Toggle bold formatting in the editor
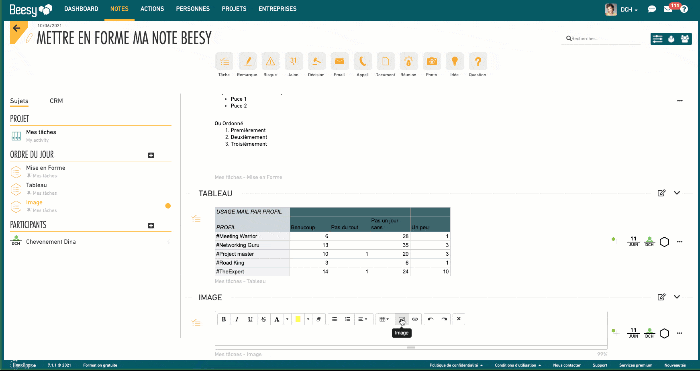This screenshot has width=700, height=371. [x=224, y=319]
